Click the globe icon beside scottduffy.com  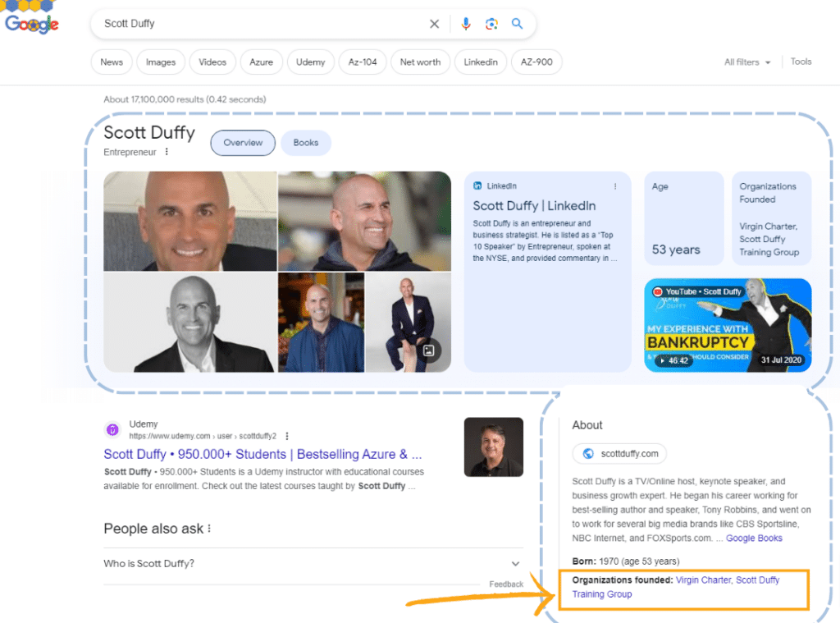click(x=587, y=454)
